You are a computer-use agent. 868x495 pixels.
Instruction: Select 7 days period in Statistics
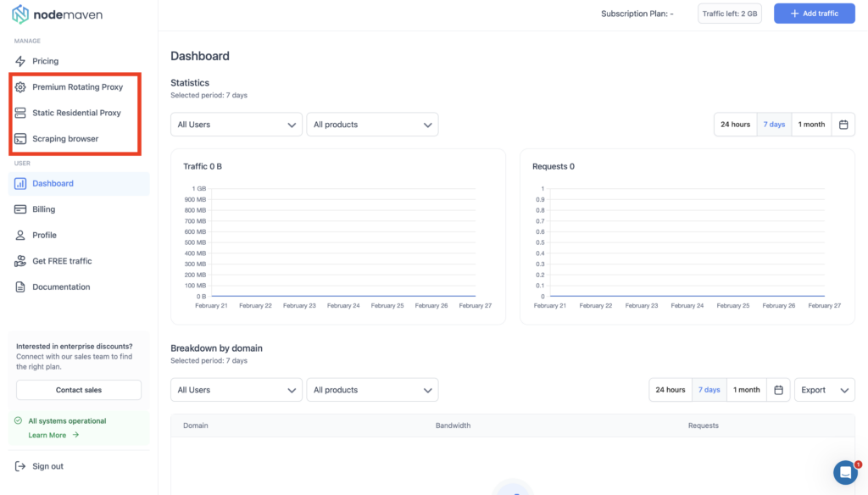tap(774, 125)
